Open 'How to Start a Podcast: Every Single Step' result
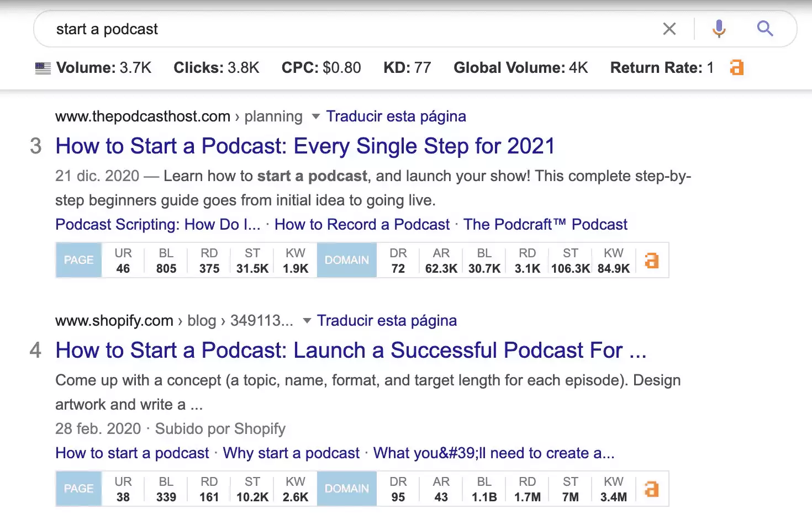The image size is (812, 530). (x=304, y=146)
